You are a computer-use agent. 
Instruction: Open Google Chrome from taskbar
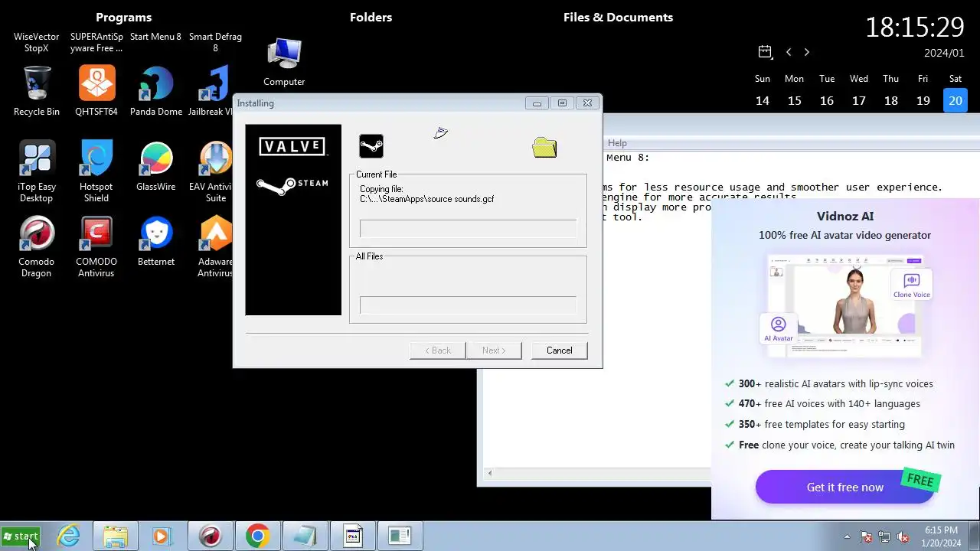click(257, 536)
